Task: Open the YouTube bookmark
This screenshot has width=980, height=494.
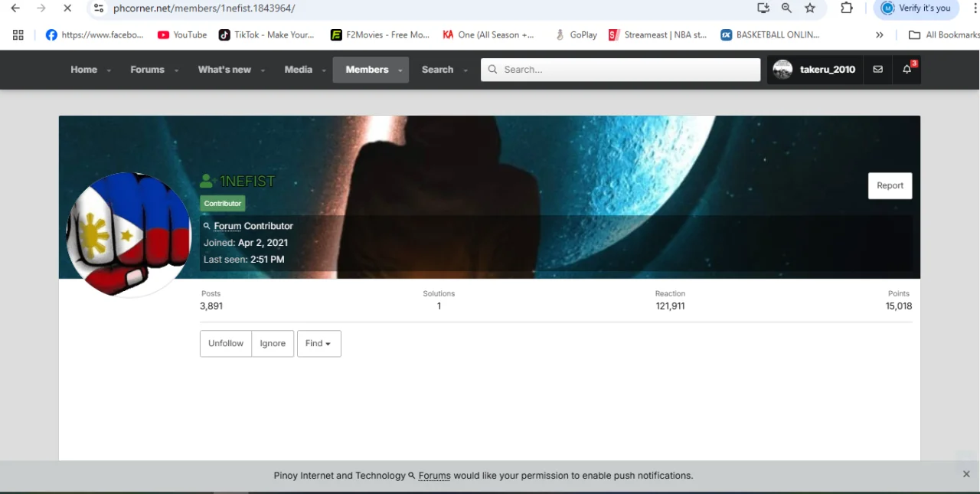Action: tap(181, 34)
